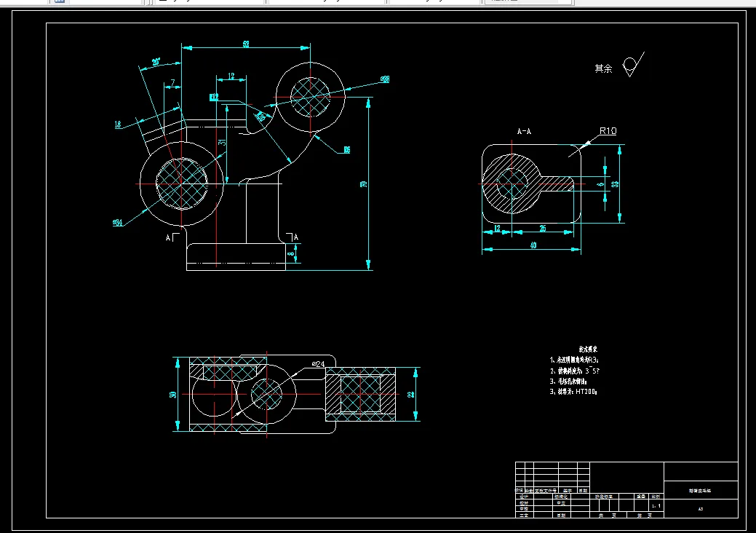Select the 其余 surface finish note text
Screen dimensions: 756x533
coord(603,68)
